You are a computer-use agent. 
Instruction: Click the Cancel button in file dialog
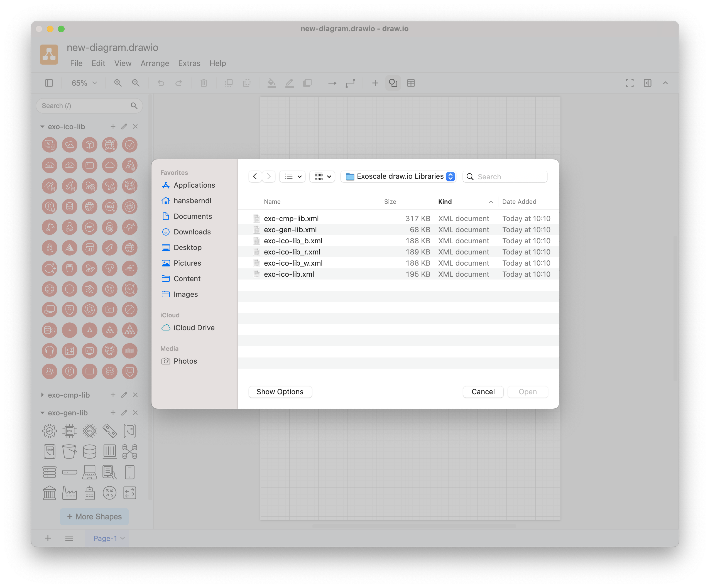pyautogui.click(x=483, y=391)
